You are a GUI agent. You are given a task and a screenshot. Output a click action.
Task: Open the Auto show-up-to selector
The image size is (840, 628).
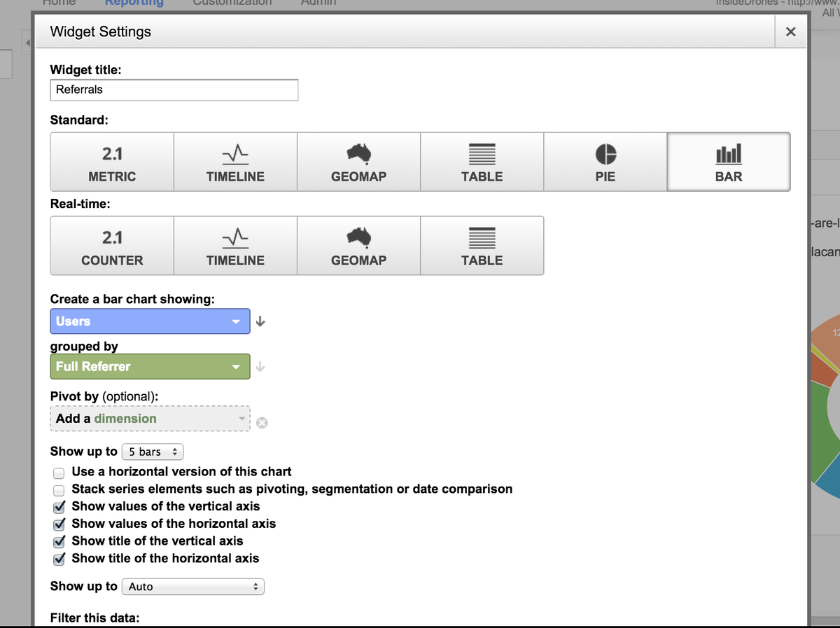[x=193, y=587]
